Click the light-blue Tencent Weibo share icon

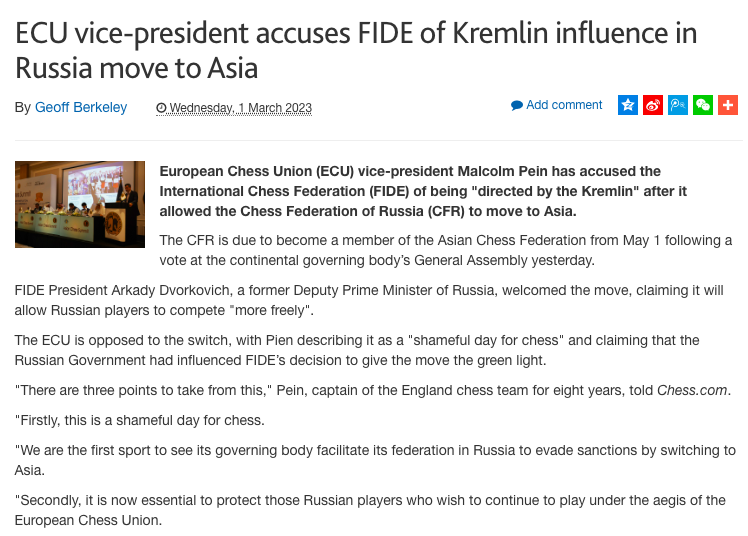(x=678, y=105)
